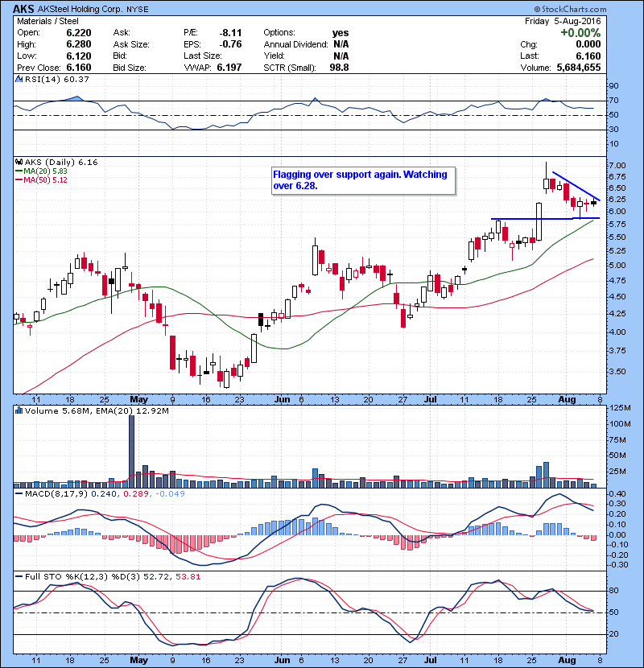Click the AKS ticker symbol in the header
Image resolution: width=644 pixels, height=668 pixels.
[x=23, y=9]
